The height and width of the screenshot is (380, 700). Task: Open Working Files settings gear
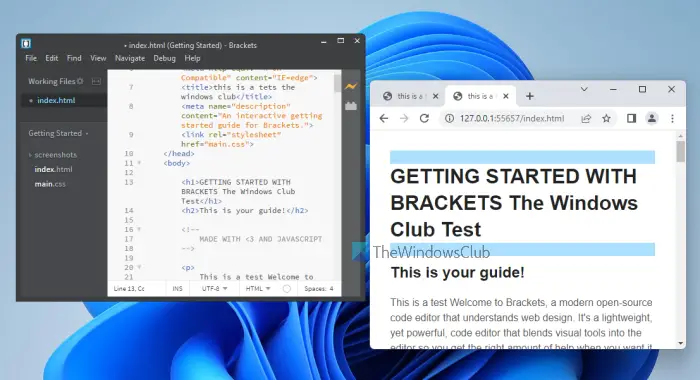(80, 81)
